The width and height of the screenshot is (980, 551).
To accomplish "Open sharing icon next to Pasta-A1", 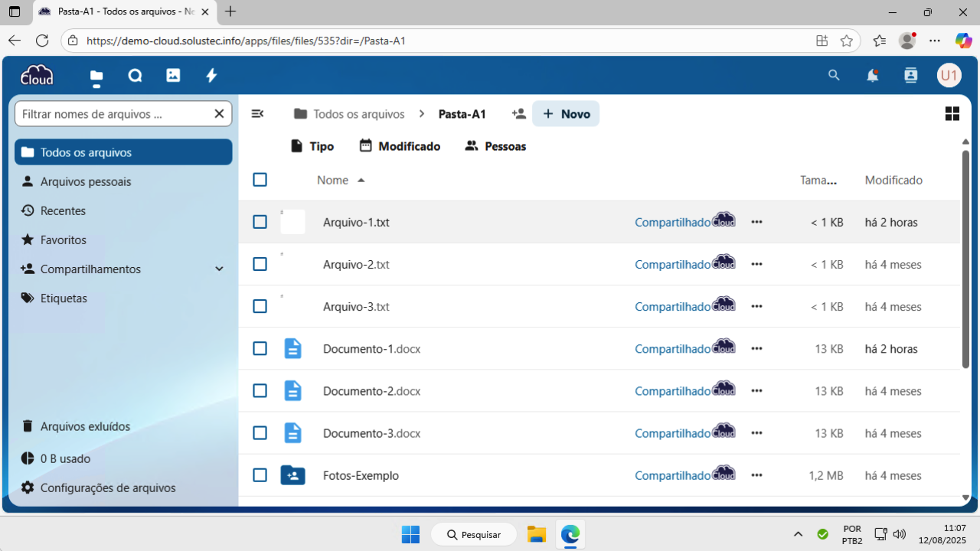I will 518,114.
